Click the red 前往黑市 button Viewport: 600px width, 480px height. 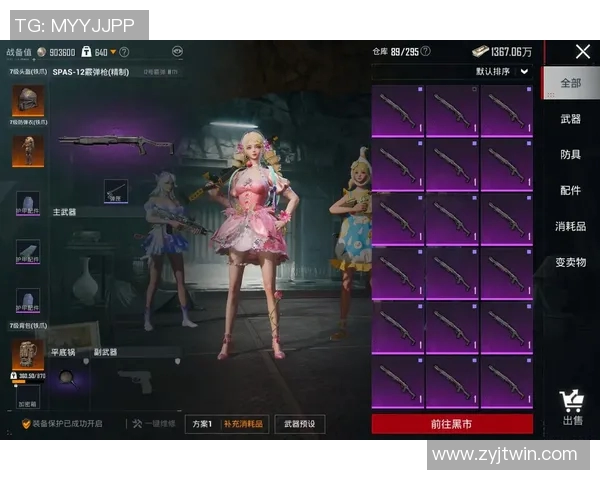451,424
